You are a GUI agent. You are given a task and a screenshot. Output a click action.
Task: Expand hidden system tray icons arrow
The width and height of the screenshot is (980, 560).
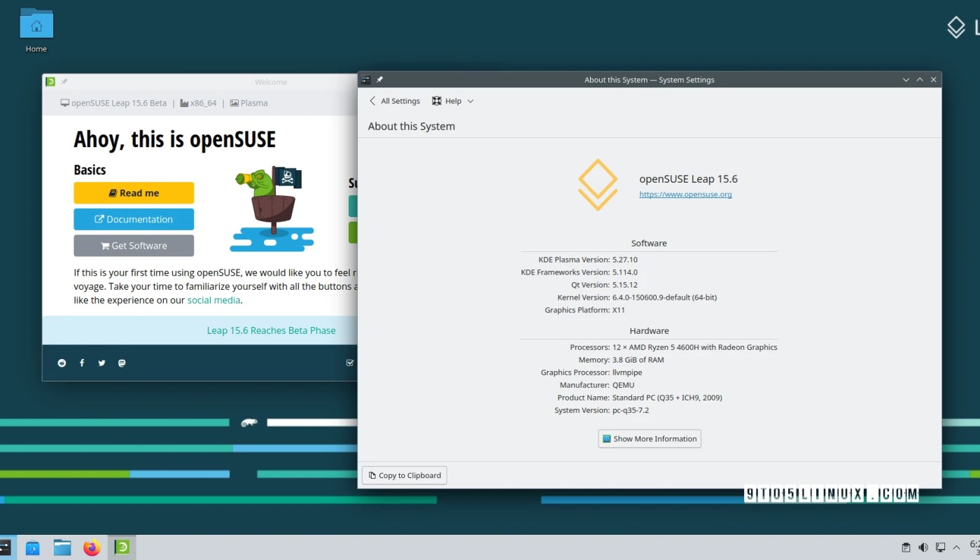click(x=957, y=547)
